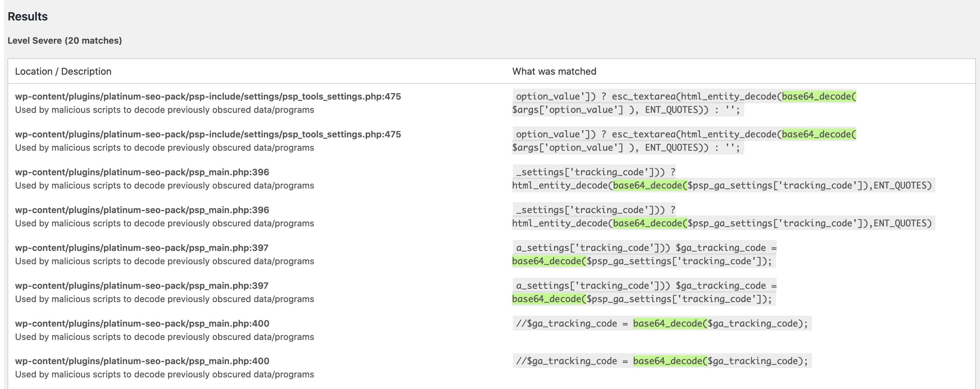Image resolution: width=980 pixels, height=389 pixels.
Task: Click the What was matched column header
Action: pyautogui.click(x=554, y=71)
